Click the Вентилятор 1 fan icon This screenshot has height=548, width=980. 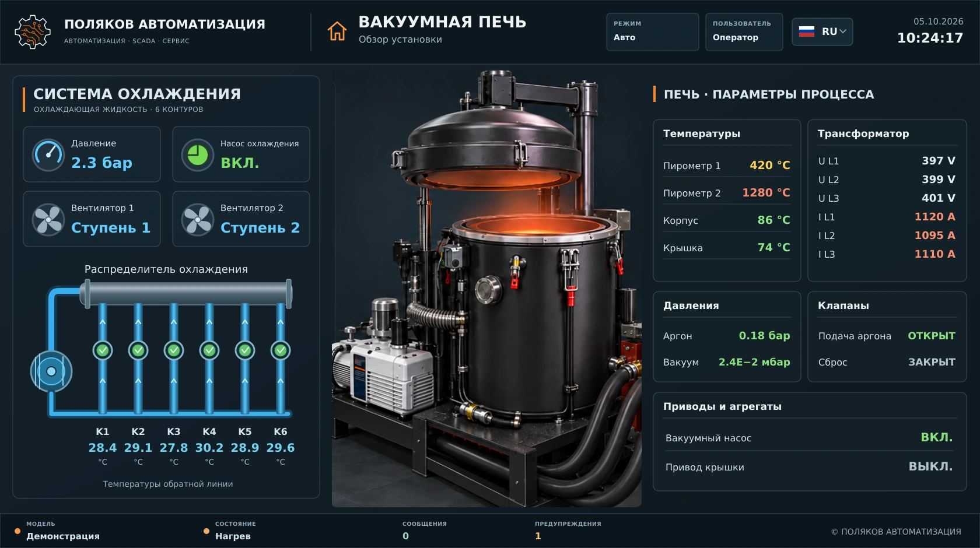point(48,220)
